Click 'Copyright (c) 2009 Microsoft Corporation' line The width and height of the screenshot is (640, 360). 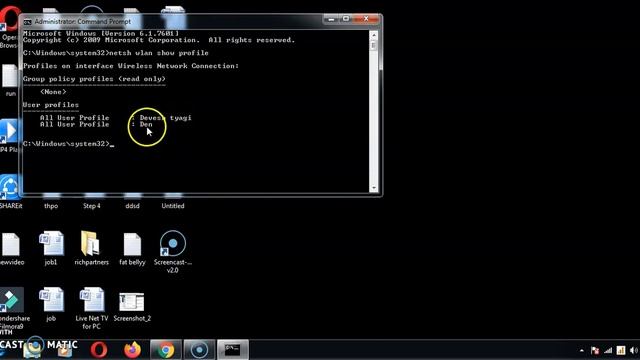[159, 40]
